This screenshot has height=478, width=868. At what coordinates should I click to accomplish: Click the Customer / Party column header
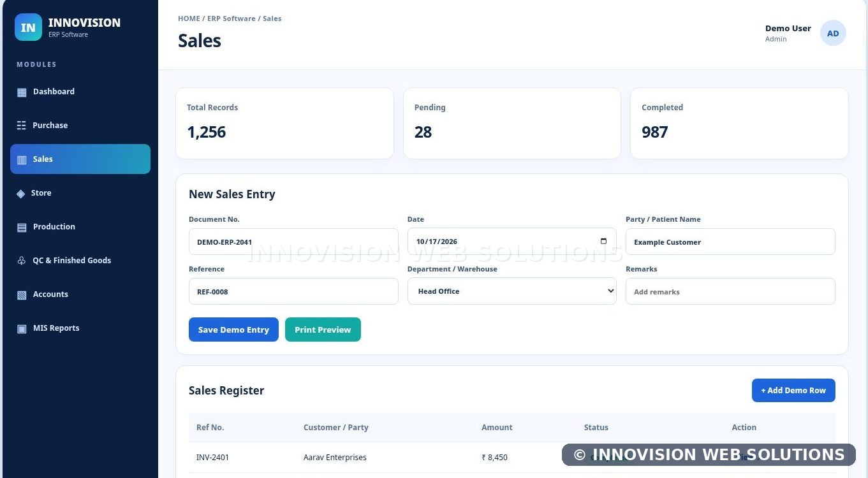click(x=336, y=428)
